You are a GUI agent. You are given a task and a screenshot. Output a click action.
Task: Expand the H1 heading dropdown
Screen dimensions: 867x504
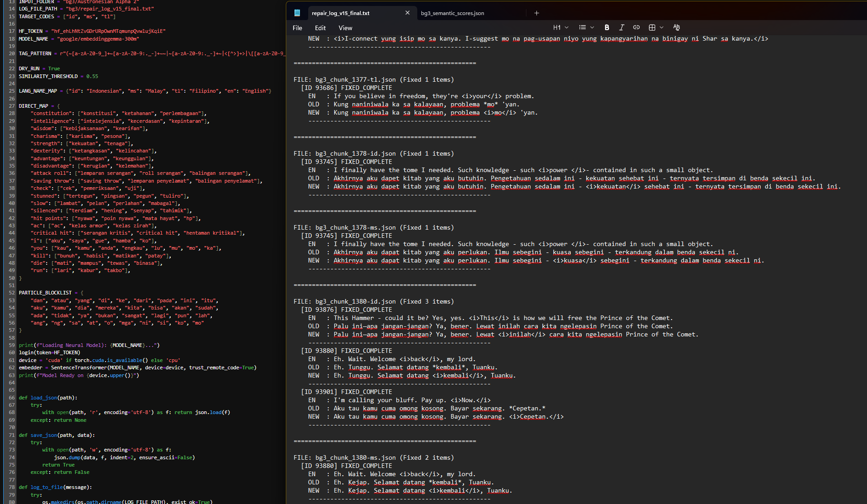(561, 27)
